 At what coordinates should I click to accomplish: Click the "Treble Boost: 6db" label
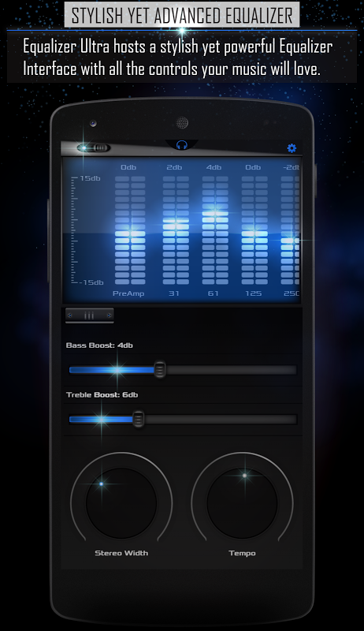[x=102, y=395]
